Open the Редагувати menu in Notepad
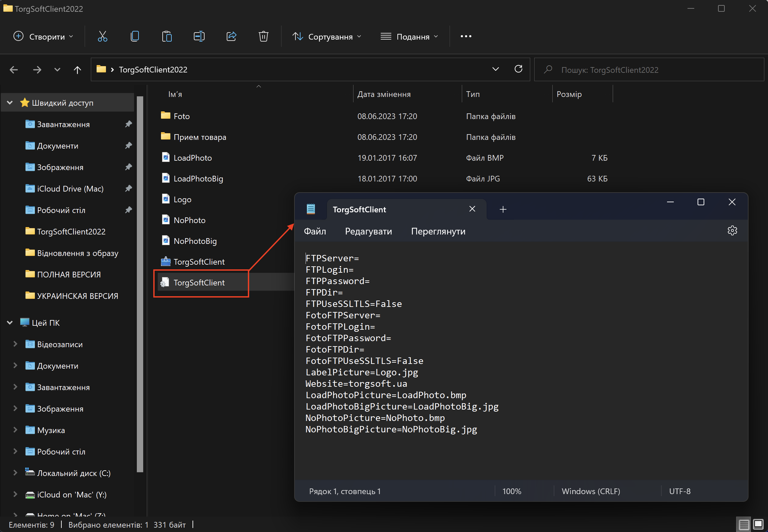The width and height of the screenshot is (768, 532). [x=368, y=231]
